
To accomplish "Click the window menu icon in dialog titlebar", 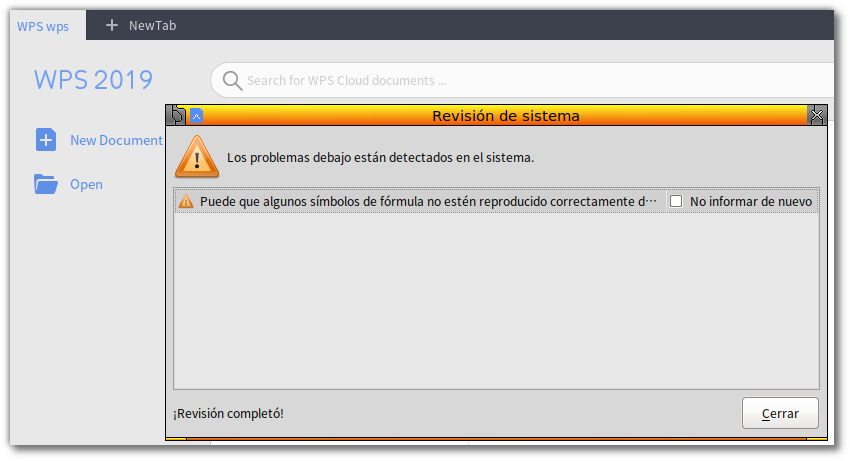I will point(177,116).
